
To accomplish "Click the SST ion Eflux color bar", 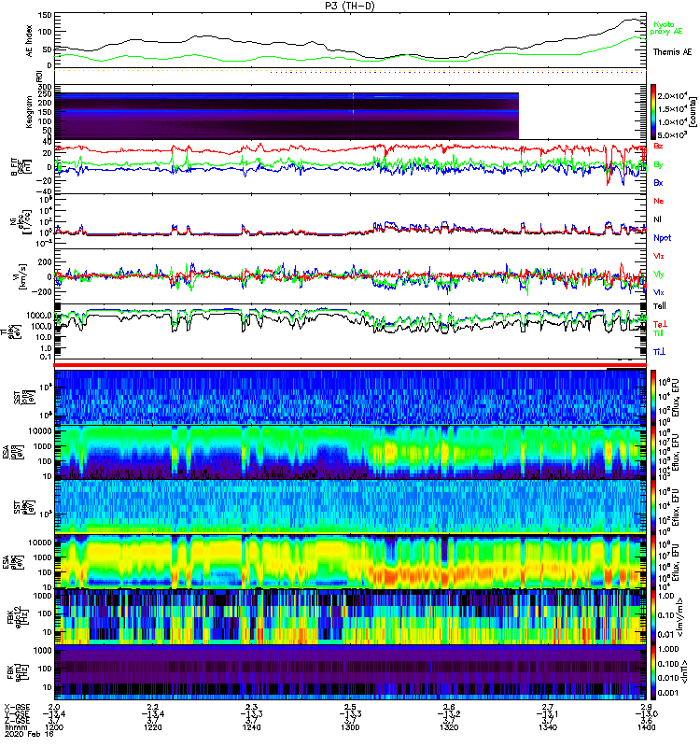I will (653, 396).
